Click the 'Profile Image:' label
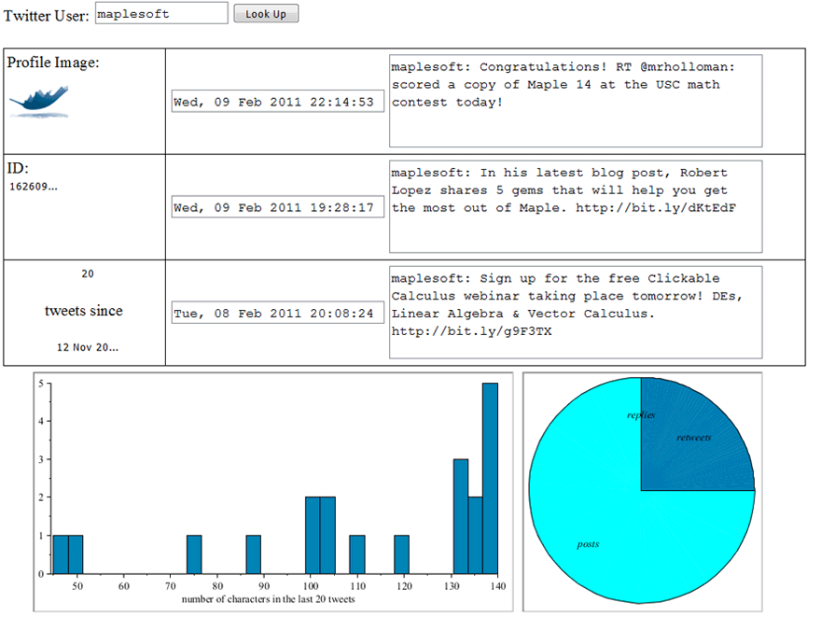The image size is (821, 644). (53, 63)
